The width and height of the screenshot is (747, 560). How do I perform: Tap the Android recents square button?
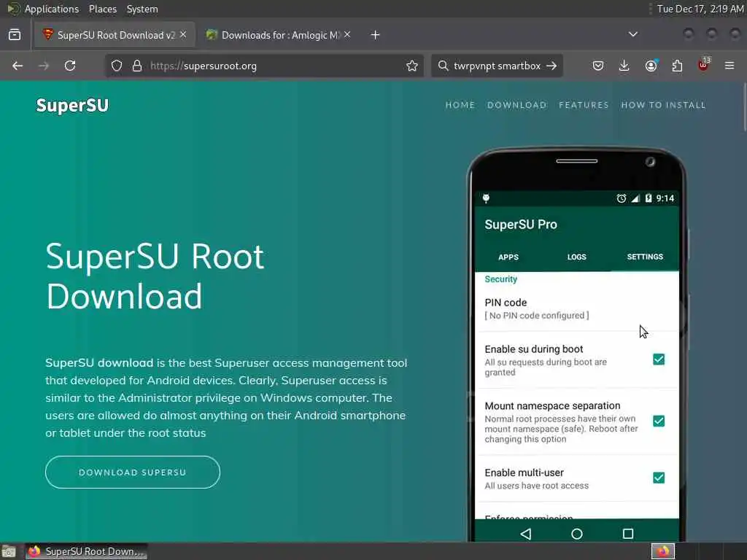click(628, 534)
